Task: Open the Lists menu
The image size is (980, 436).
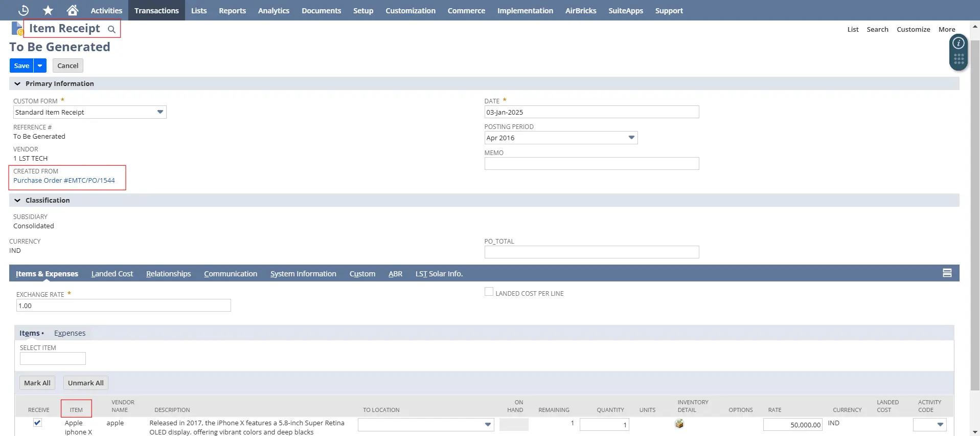Action: [199, 10]
